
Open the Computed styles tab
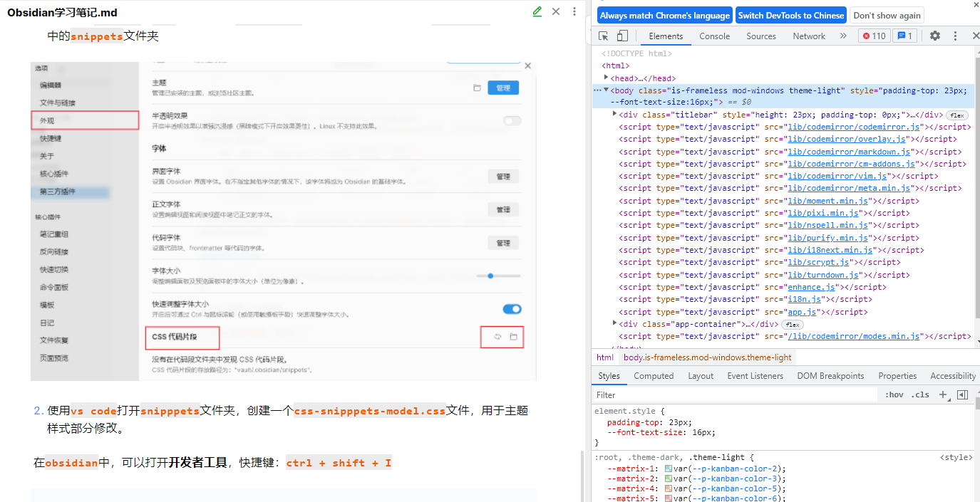pyautogui.click(x=653, y=376)
